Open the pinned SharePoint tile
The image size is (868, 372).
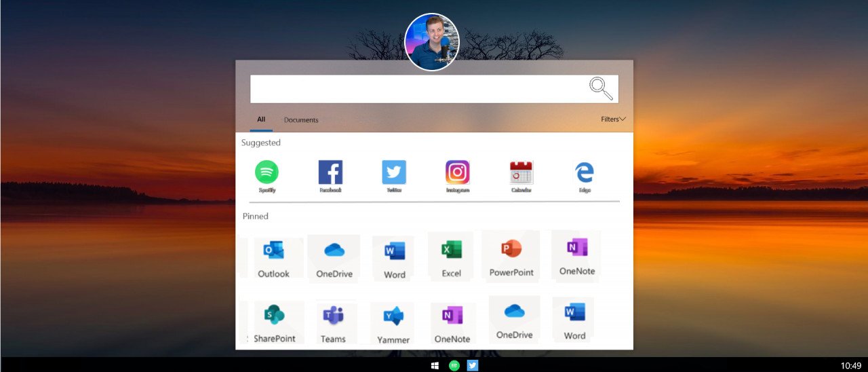pyautogui.click(x=275, y=323)
